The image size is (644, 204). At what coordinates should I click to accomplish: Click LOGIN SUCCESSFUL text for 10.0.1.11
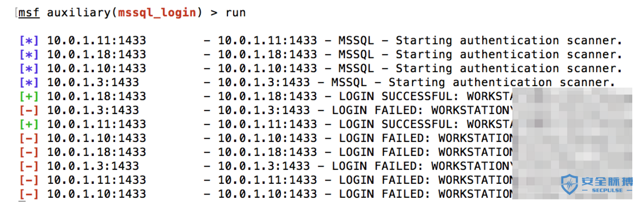pos(399,124)
